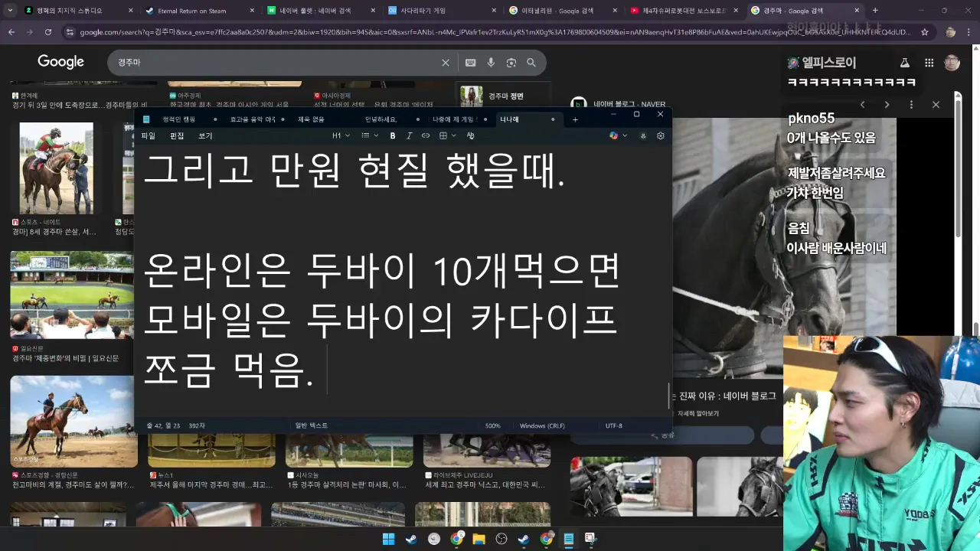The height and width of the screenshot is (551, 980).
Task: Clear formatting with the Notepad toolbar icon
Action: click(470, 135)
